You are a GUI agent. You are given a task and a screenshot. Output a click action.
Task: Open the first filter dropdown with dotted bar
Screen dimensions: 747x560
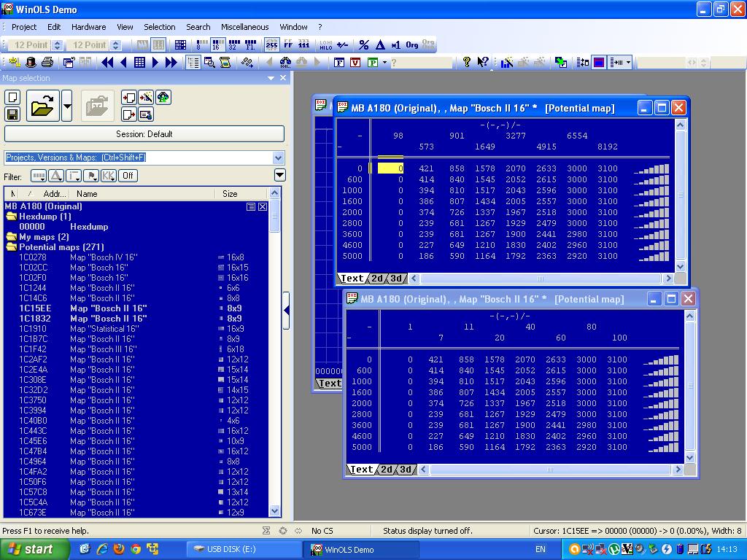[38, 176]
